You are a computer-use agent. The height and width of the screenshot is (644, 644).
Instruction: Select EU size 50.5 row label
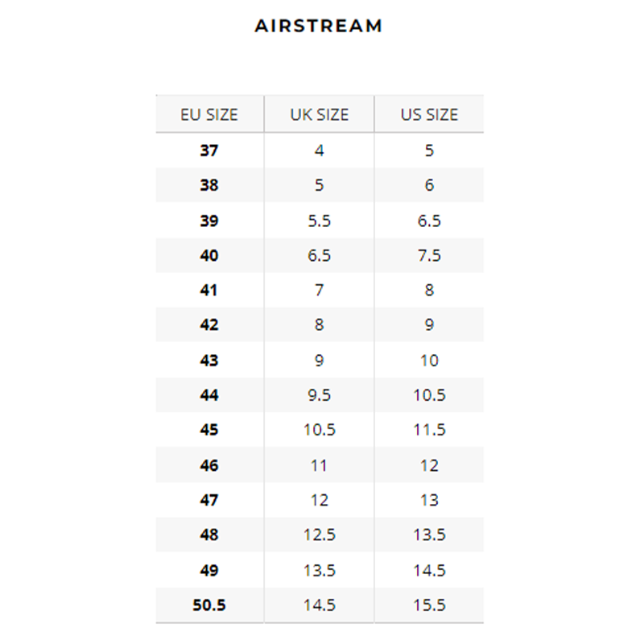[209, 605]
